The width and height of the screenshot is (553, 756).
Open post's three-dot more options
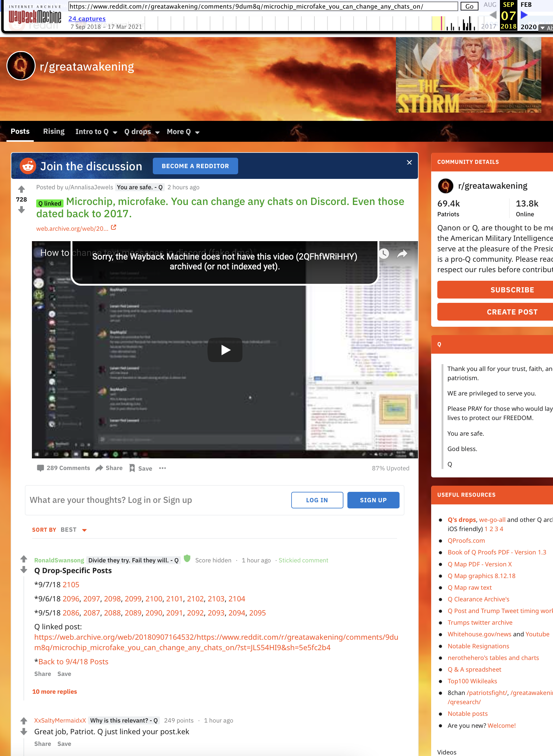tap(162, 468)
